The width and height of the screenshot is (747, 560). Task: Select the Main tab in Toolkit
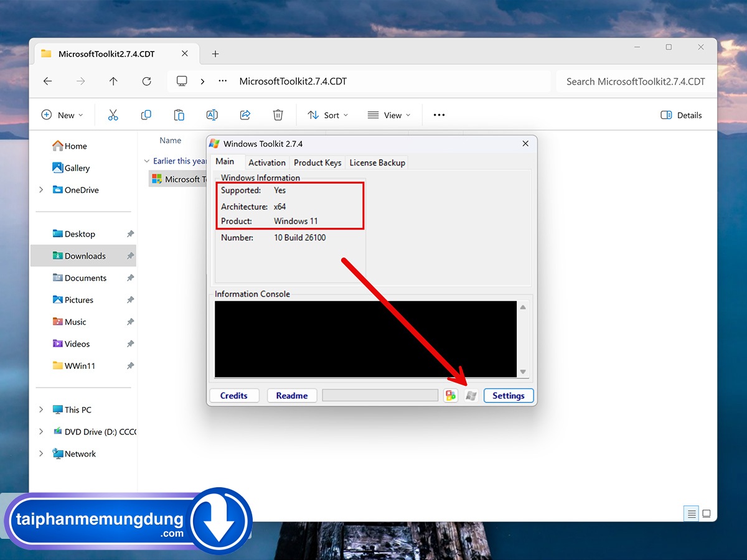point(225,161)
